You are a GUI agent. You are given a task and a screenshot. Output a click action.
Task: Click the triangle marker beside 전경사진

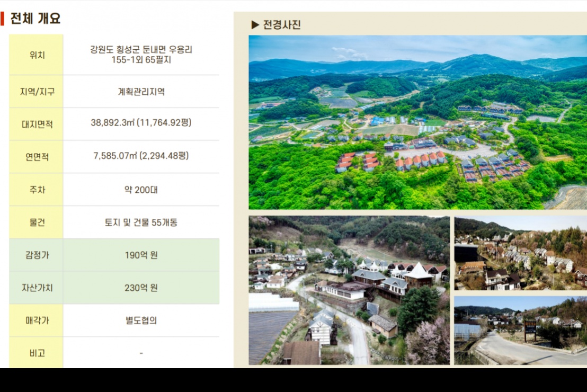coord(255,24)
